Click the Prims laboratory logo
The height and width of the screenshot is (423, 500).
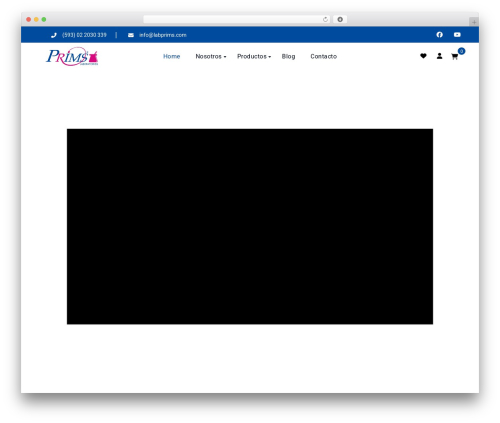72,56
